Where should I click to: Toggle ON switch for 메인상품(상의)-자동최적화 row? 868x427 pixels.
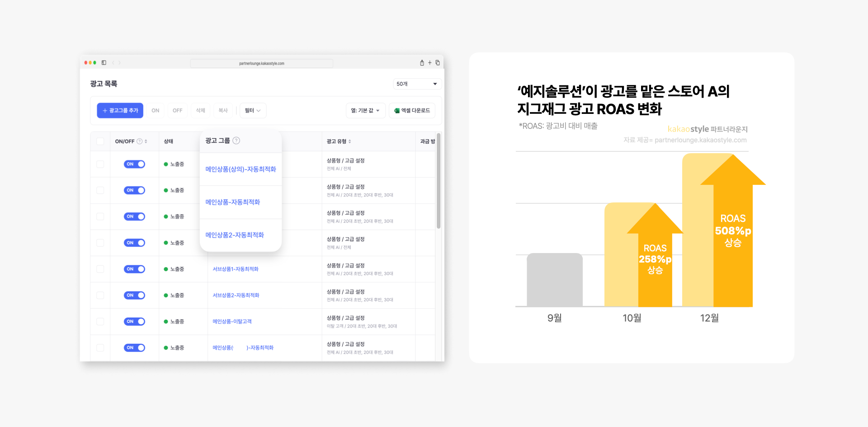click(134, 164)
